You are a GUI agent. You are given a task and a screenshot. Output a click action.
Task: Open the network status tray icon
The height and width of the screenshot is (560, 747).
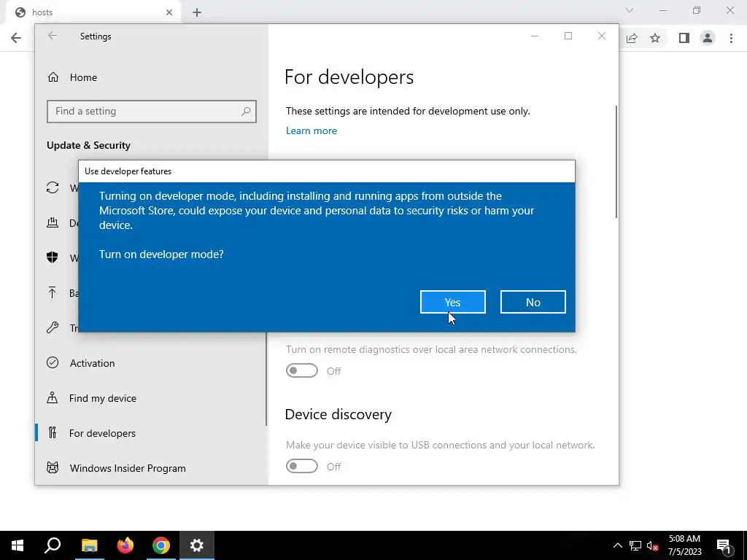pyautogui.click(x=635, y=545)
